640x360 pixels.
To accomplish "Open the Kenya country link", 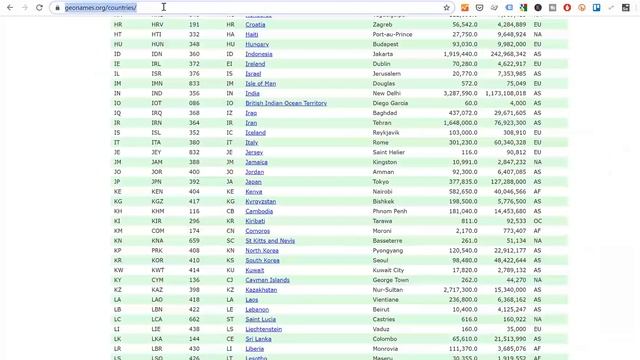I will (x=253, y=191).
